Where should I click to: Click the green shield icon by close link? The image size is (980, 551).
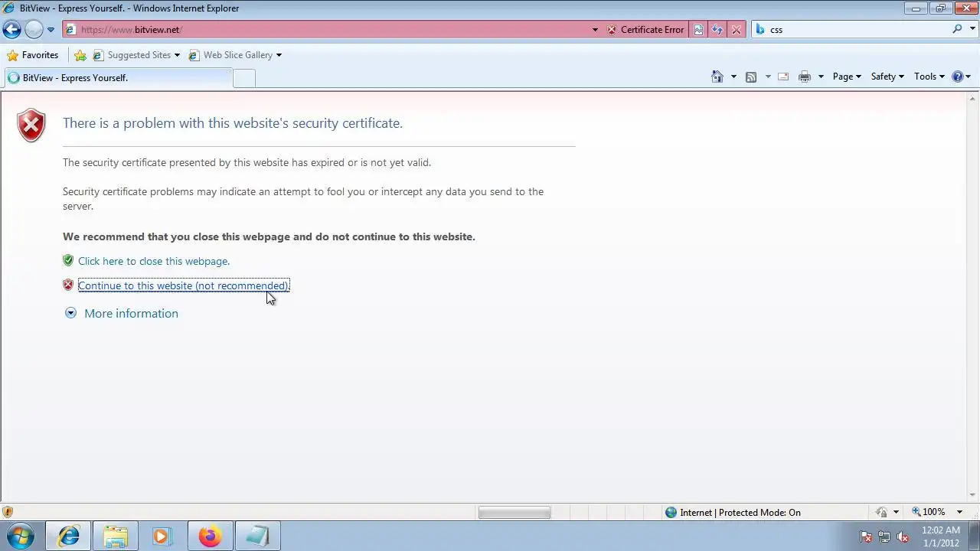pyautogui.click(x=68, y=261)
